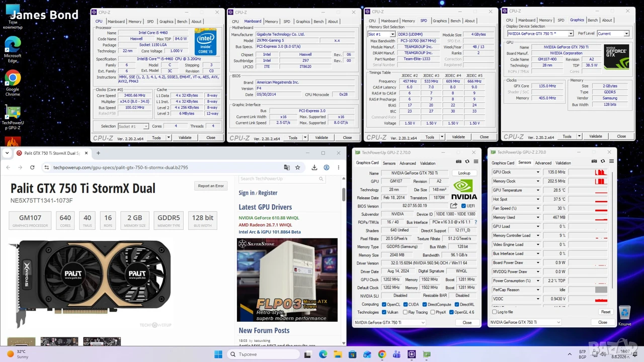This screenshot has width=644, height=362.
Task: Click the Windows Start button
Action: (218, 354)
